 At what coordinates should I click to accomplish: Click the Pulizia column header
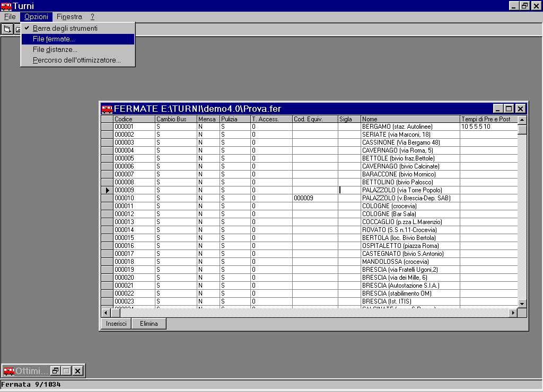tap(235, 119)
